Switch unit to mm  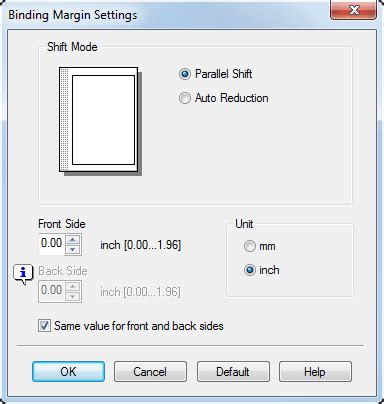(x=259, y=246)
